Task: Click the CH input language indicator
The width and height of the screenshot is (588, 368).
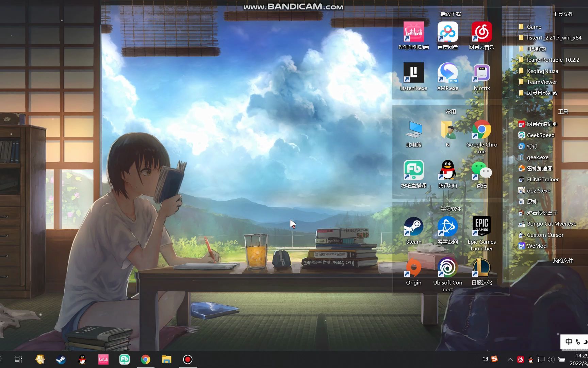Action: pyautogui.click(x=485, y=359)
